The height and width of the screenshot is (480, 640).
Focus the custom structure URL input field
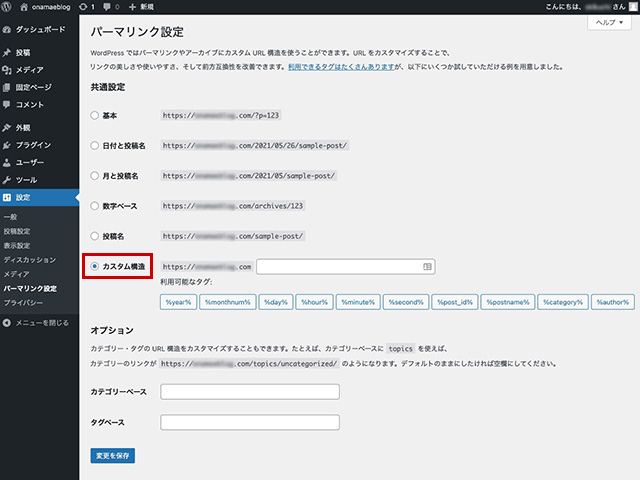(345, 267)
